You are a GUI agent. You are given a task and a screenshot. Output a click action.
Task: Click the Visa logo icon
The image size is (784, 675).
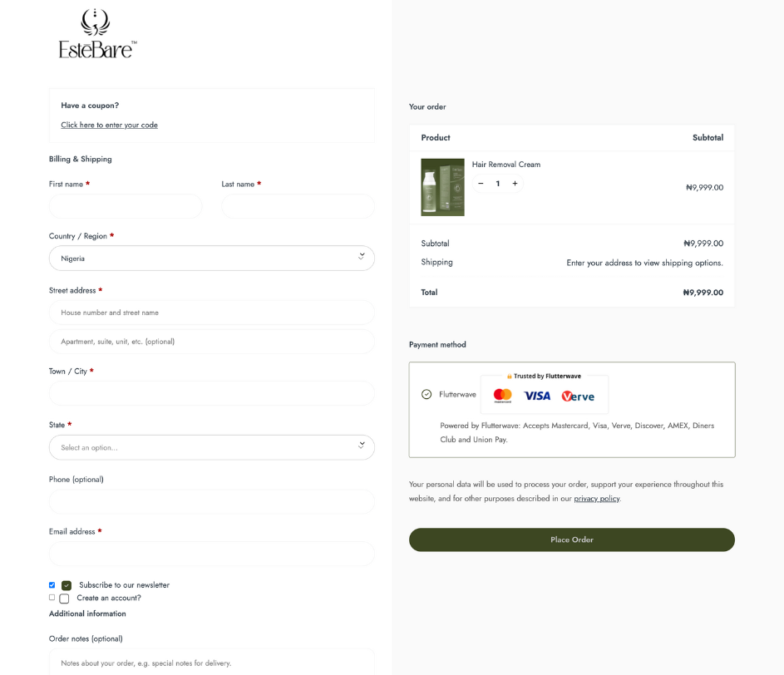[537, 396]
